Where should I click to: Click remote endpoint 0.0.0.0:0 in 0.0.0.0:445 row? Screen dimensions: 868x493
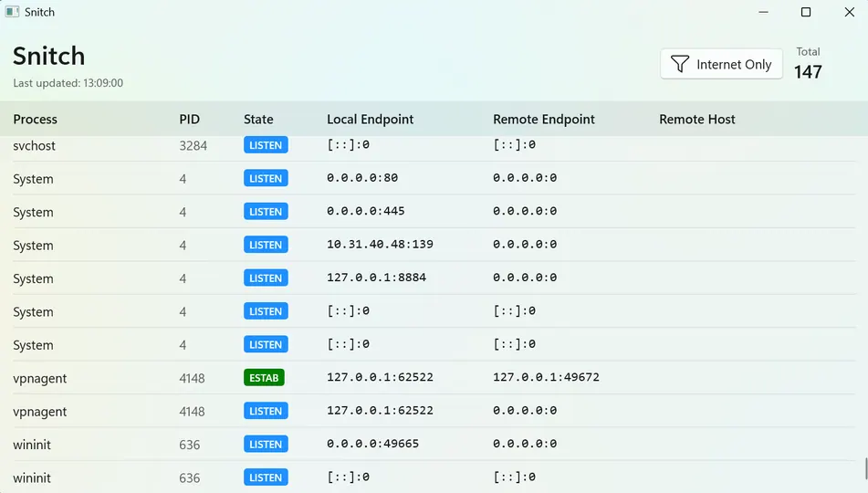click(525, 211)
